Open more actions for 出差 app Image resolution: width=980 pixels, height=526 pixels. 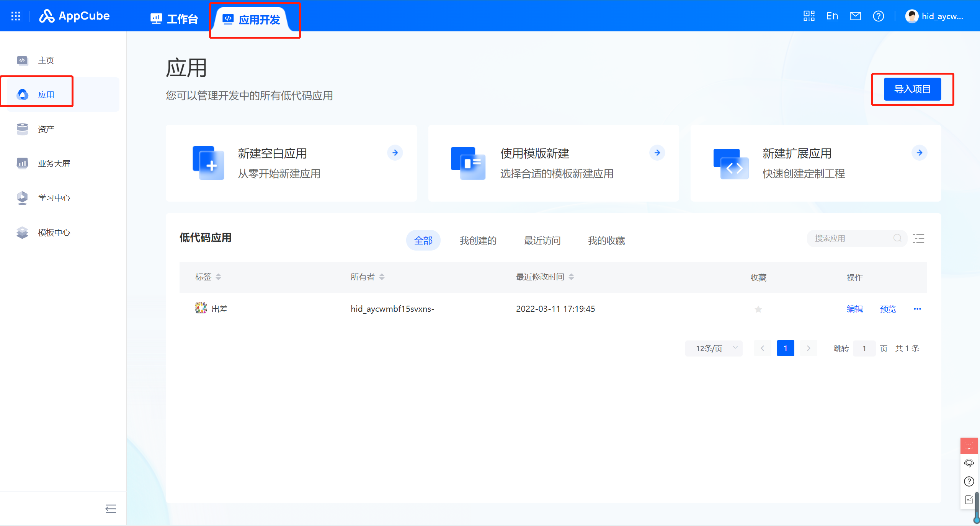click(x=917, y=309)
